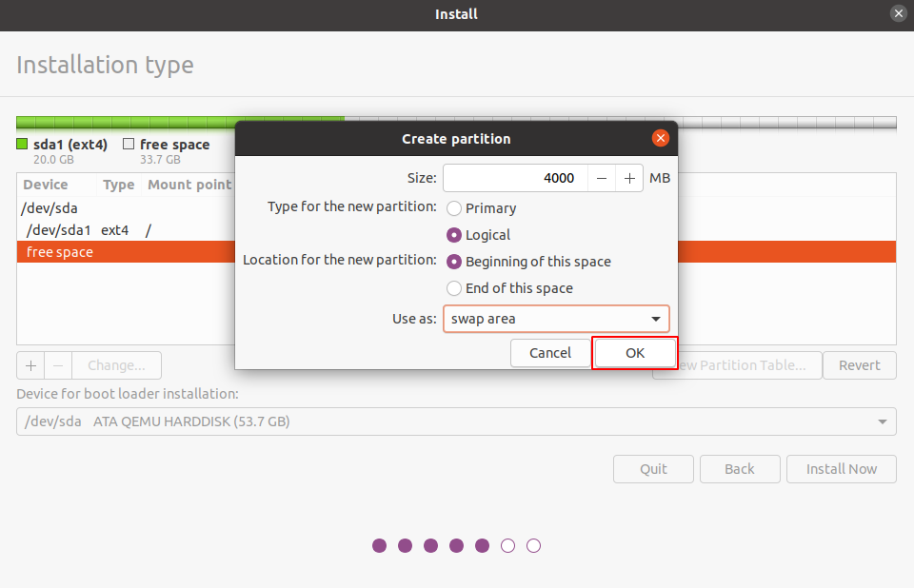Choose Beginning of this space location
This screenshot has width=914, height=588.
pos(455,262)
